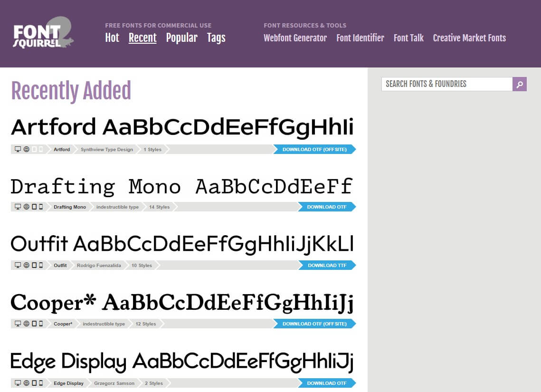The width and height of the screenshot is (541, 392).
Task: Open the Popular fonts tab
Action: click(182, 38)
